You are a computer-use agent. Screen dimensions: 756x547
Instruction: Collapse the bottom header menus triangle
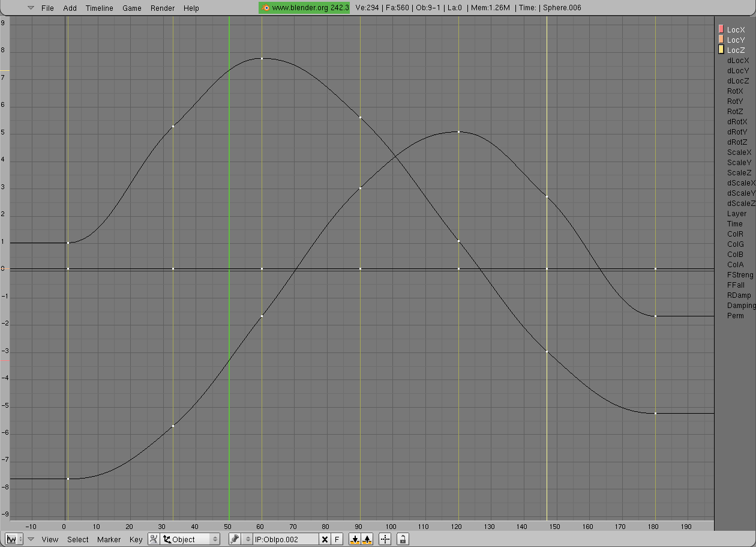[x=31, y=539]
